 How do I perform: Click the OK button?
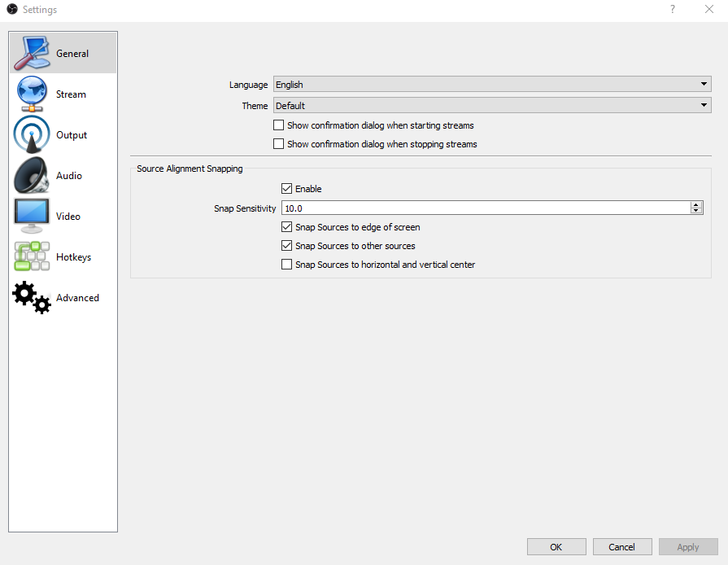pos(556,547)
